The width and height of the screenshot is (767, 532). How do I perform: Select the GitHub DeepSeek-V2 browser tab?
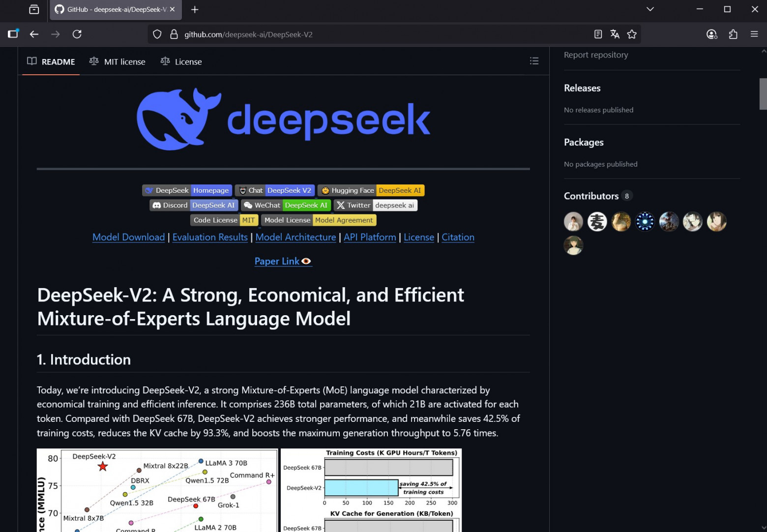click(116, 9)
